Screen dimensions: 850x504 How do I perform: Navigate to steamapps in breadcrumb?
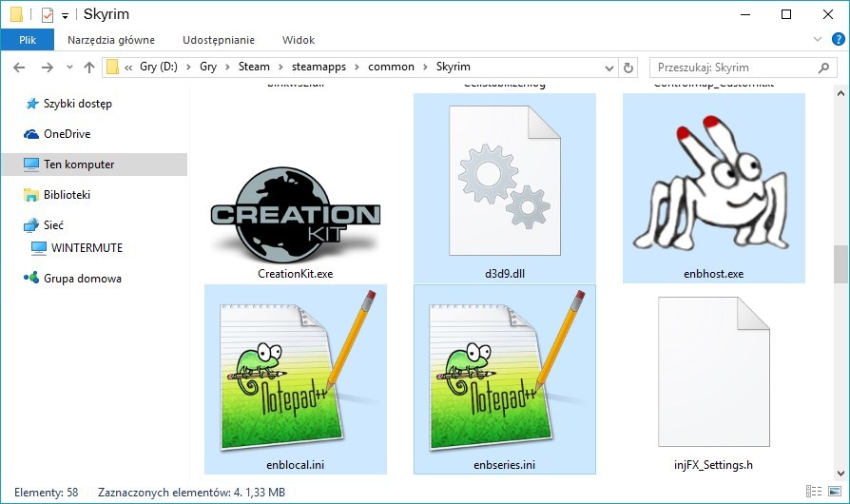point(319,67)
